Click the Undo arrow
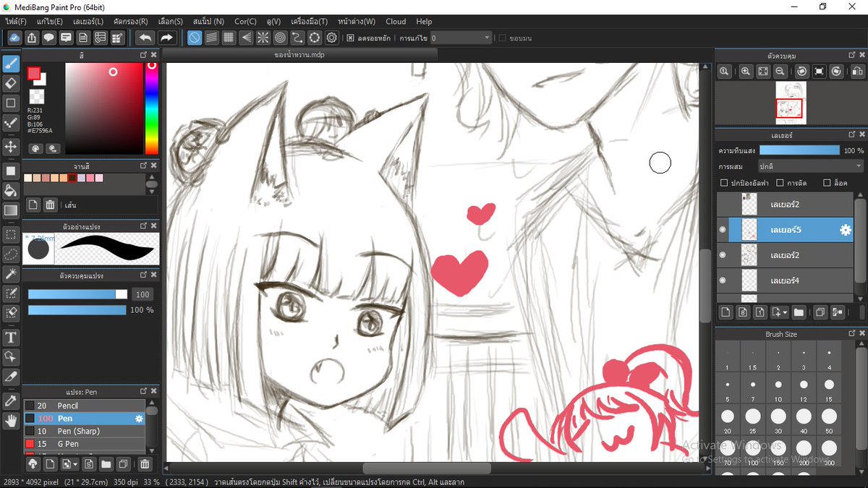 pyautogui.click(x=145, y=38)
